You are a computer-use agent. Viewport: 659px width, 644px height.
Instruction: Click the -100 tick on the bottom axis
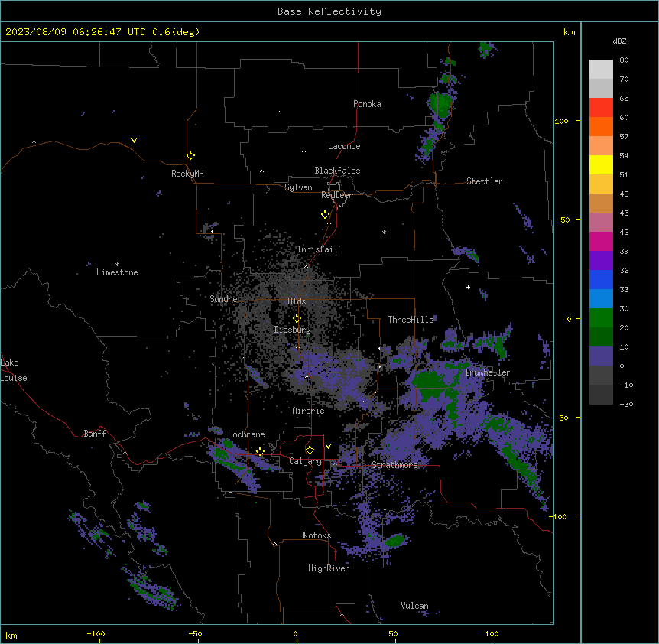[x=96, y=633]
